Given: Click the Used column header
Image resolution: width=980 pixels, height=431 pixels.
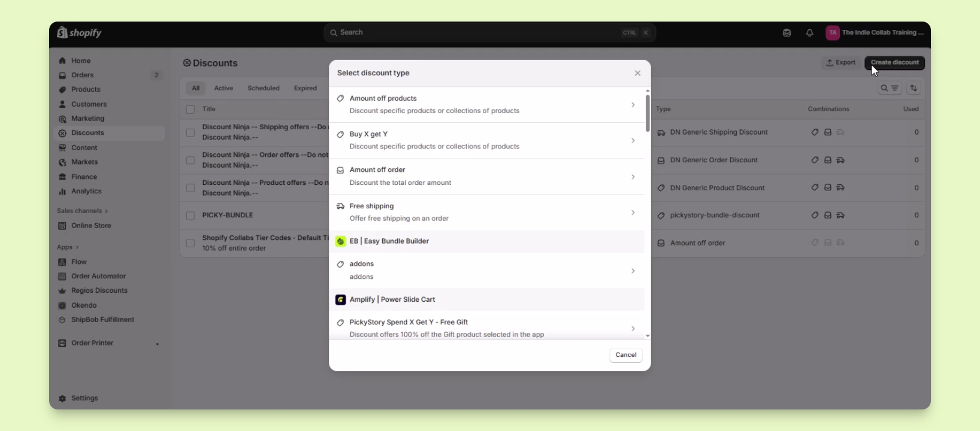Looking at the screenshot, I should tap(911, 110).
